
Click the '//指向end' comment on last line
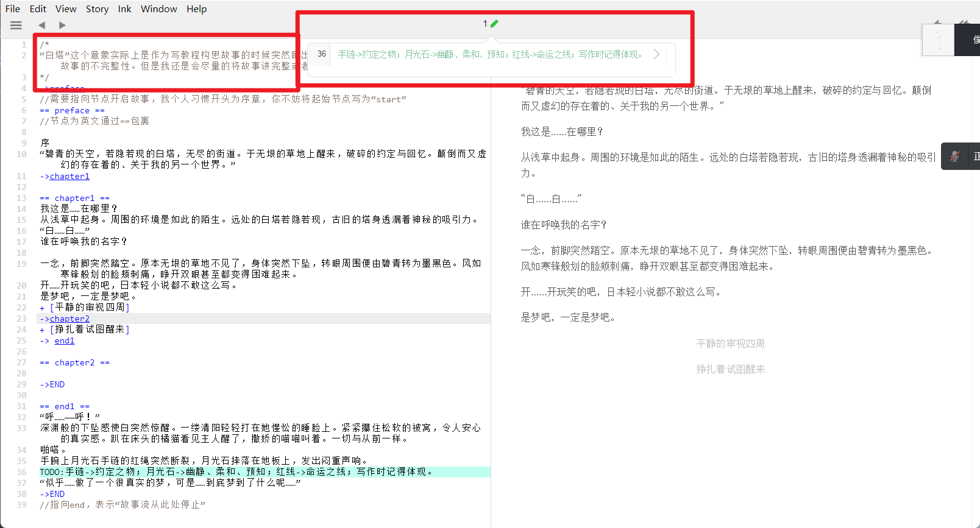[x=122, y=505]
